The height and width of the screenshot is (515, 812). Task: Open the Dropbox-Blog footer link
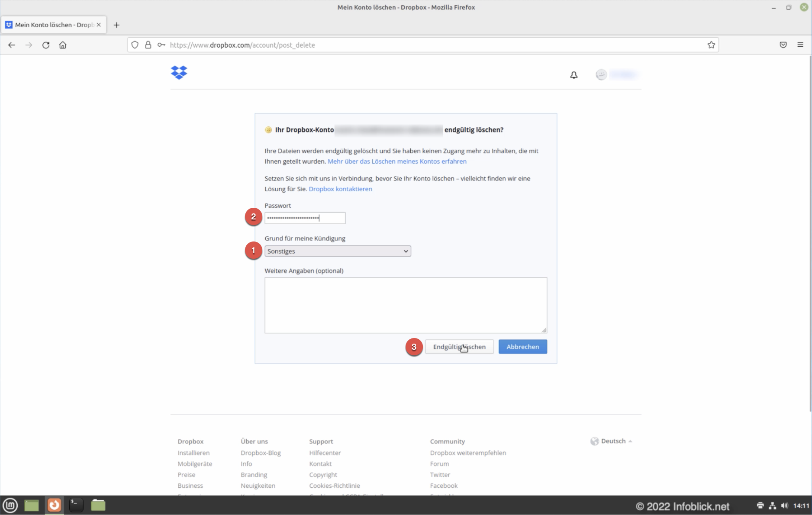(261, 453)
